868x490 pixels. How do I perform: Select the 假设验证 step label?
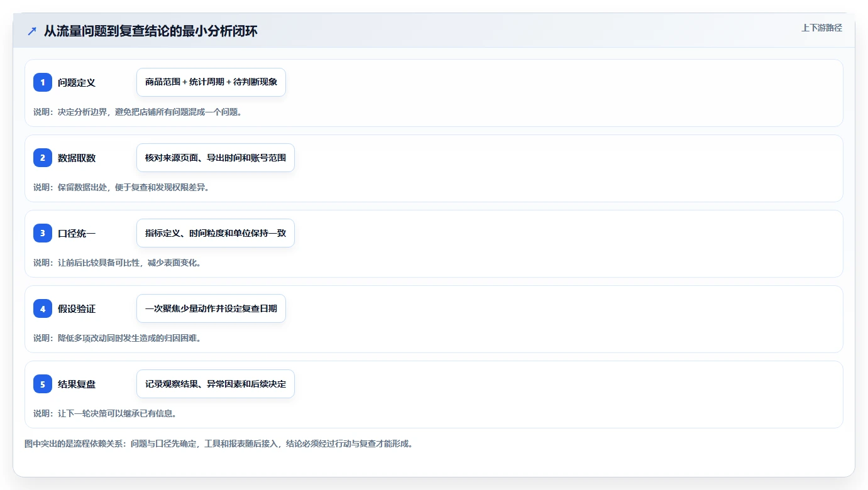[77, 308]
